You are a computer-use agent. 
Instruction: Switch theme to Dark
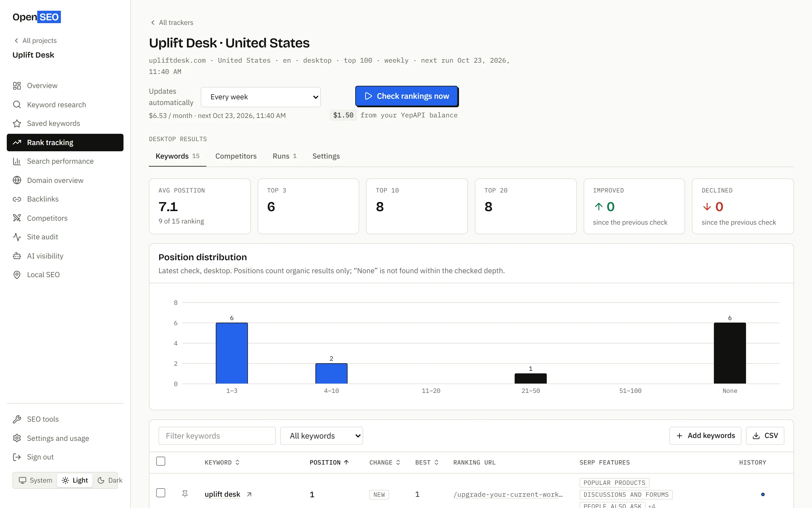(x=110, y=480)
